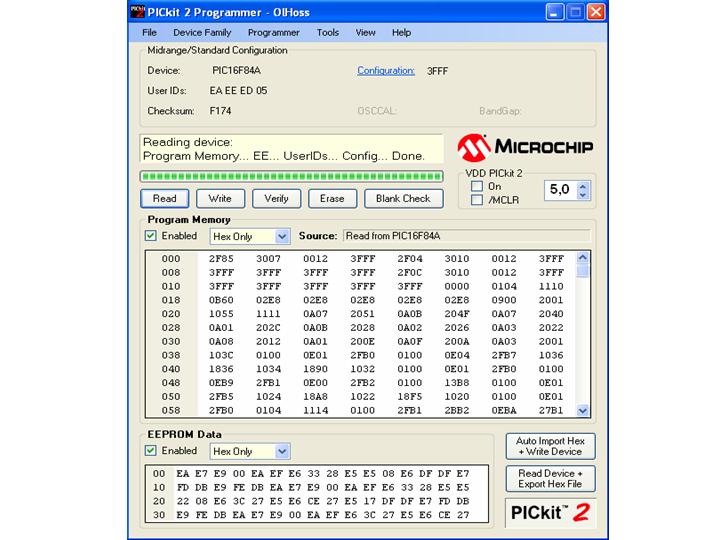Image resolution: width=720 pixels, height=540 pixels.
Task: Click the status message box Reading device
Action: pyautogui.click(x=292, y=149)
